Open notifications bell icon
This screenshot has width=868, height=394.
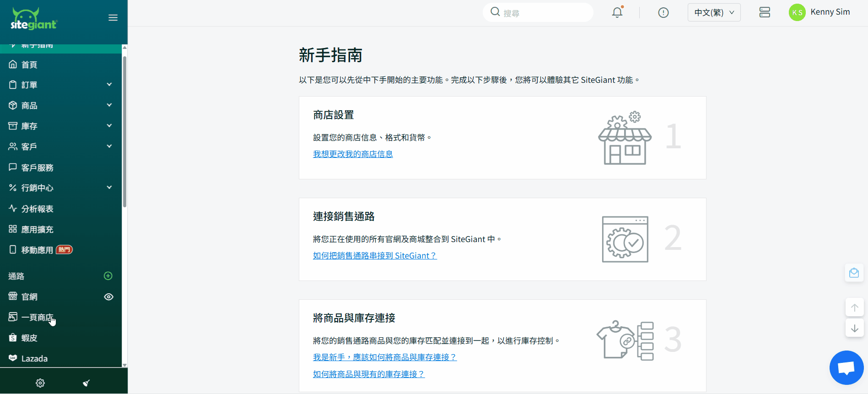(x=617, y=12)
